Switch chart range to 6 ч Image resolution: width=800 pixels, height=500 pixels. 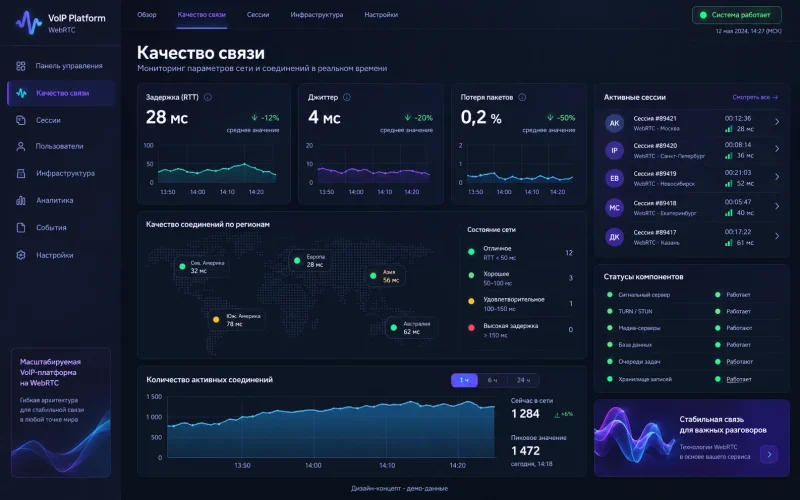click(492, 380)
